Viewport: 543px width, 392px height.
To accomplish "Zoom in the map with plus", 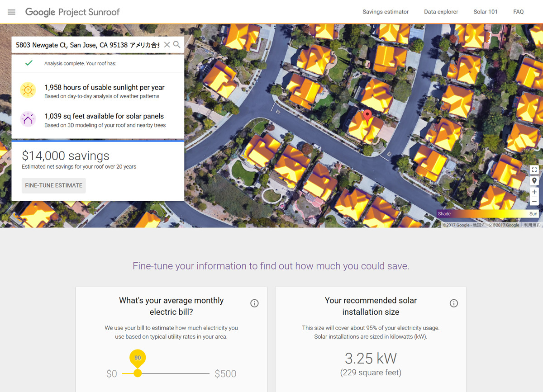I will (x=534, y=192).
